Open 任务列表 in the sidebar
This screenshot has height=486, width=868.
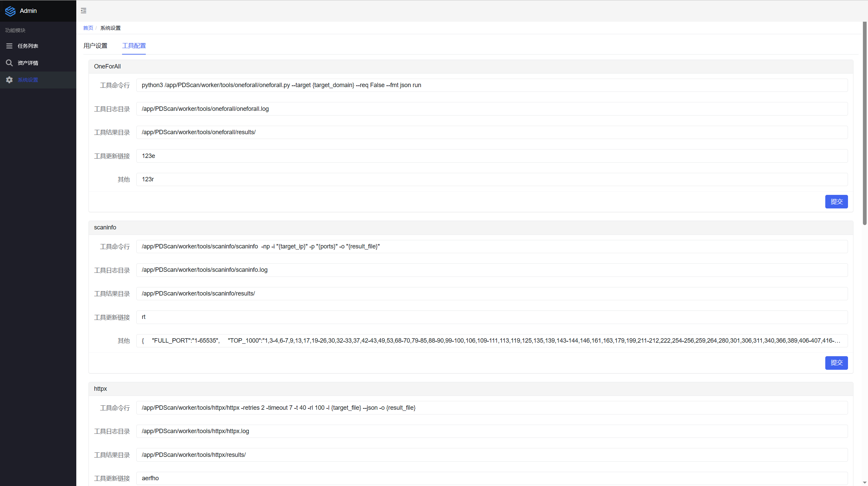coord(28,46)
